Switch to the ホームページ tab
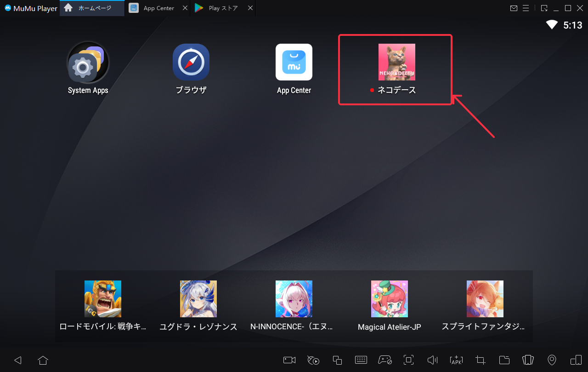 click(92, 8)
